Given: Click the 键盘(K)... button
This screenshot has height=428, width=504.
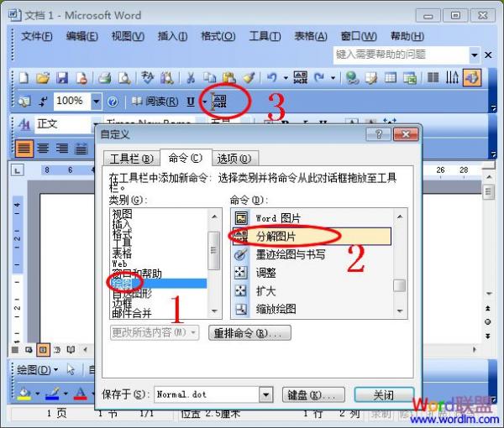Looking at the screenshot, I should click(x=313, y=395).
